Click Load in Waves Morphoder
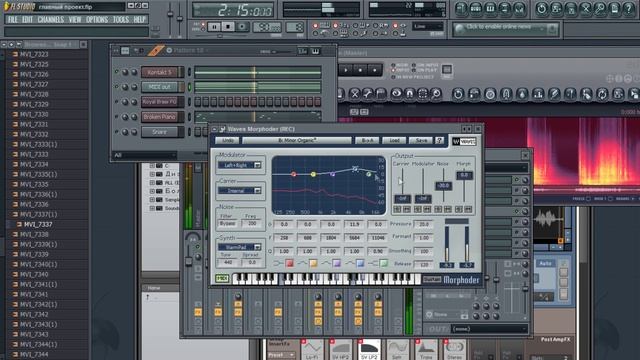The width and height of the screenshot is (640, 360). pyautogui.click(x=394, y=140)
